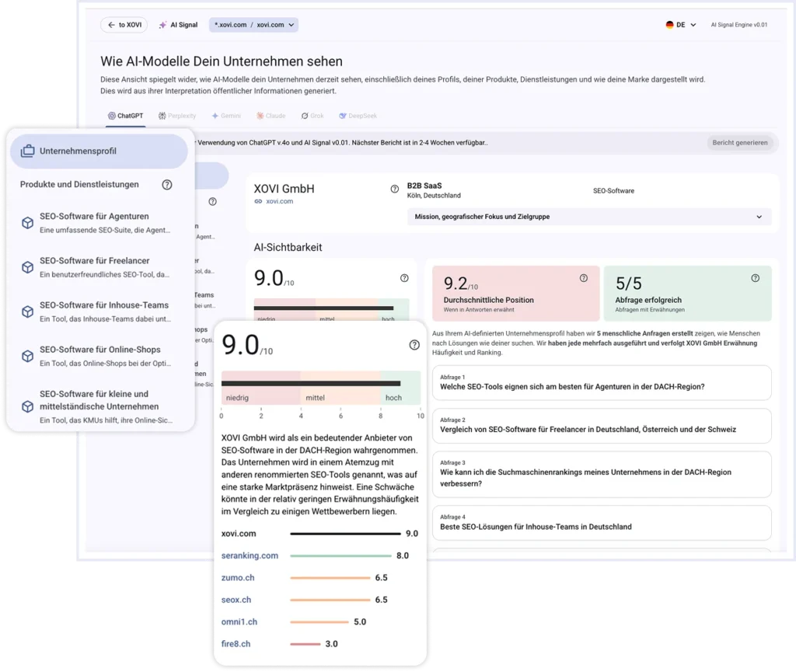The width and height of the screenshot is (796, 672).
Task: Switch to the Perplexity tab
Action: (173, 116)
